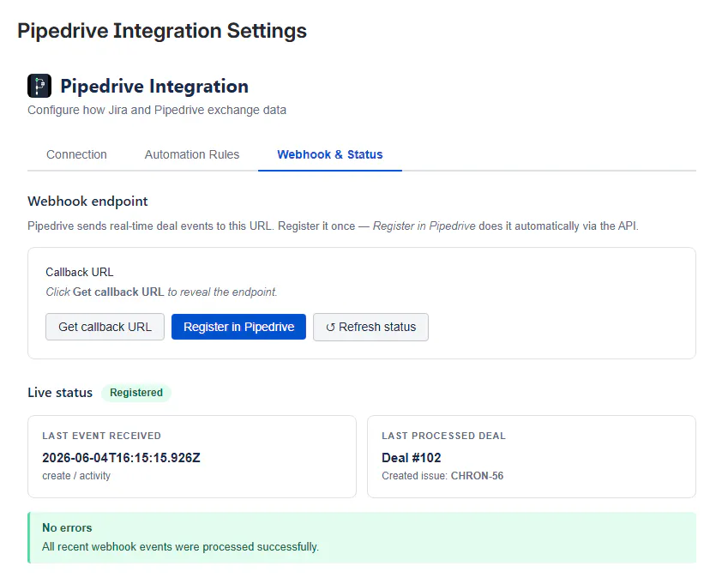Viewport: 728px width, 578px height.
Task: Click the No errors heading
Action: pyautogui.click(x=67, y=528)
